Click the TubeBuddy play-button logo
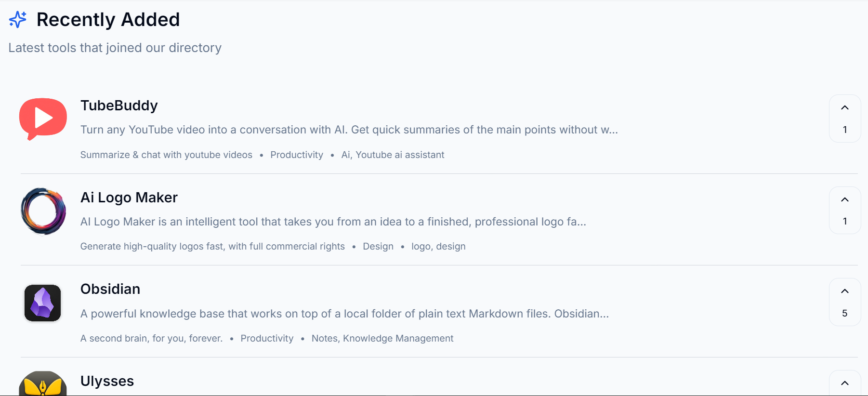The width and height of the screenshot is (868, 396). point(42,118)
